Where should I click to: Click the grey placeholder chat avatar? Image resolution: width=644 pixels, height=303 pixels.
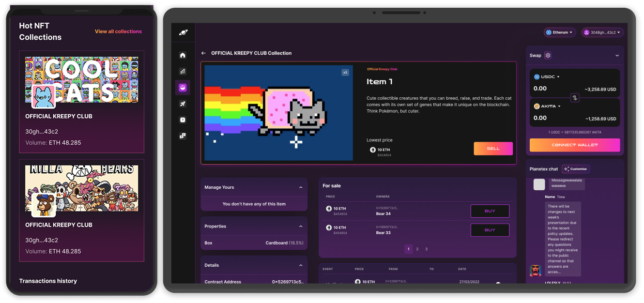click(x=539, y=184)
